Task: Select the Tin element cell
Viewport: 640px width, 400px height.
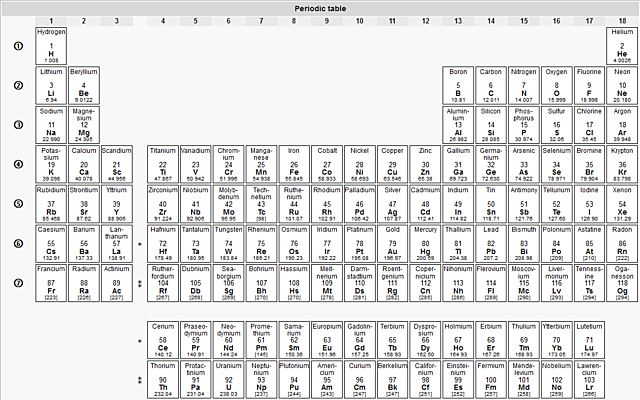Action: pyautogui.click(x=491, y=204)
